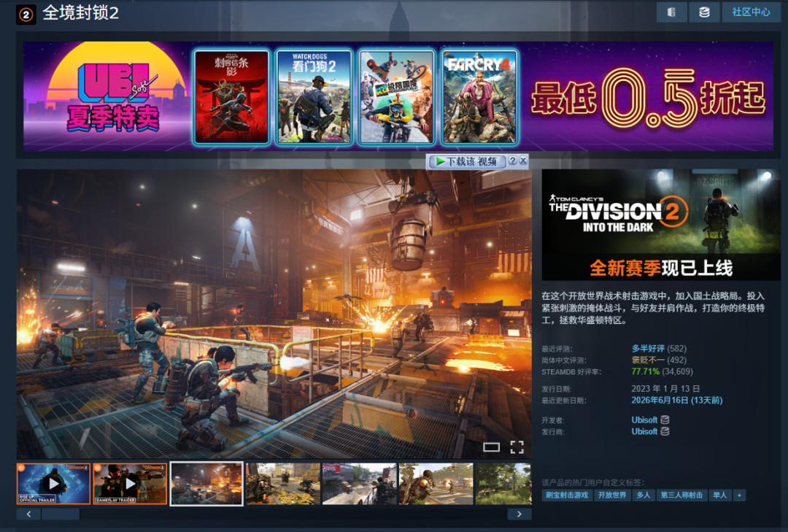
Task: Open the Far Cry 4 game cover
Action: click(479, 97)
